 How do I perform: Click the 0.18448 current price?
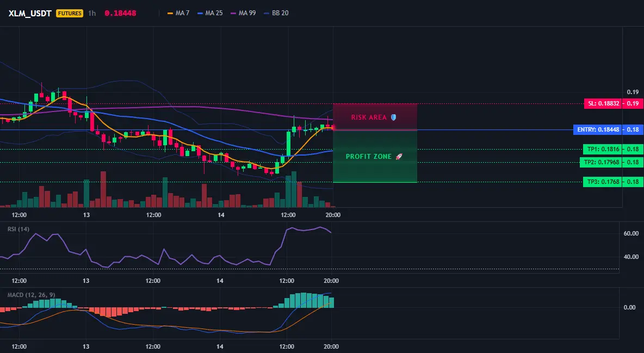click(120, 13)
